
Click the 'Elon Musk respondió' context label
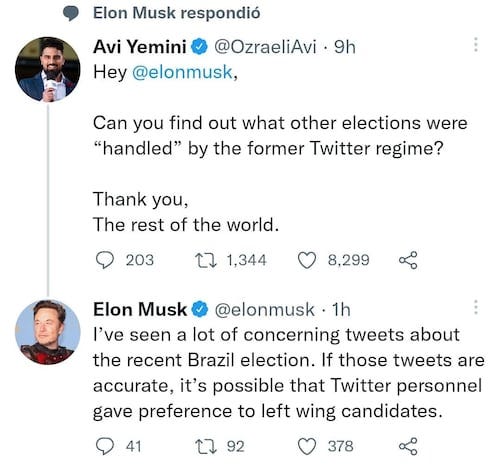point(176,13)
